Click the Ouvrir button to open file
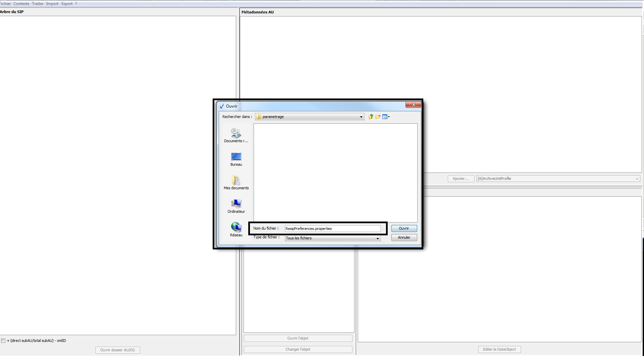The image size is (644, 356). pos(404,228)
